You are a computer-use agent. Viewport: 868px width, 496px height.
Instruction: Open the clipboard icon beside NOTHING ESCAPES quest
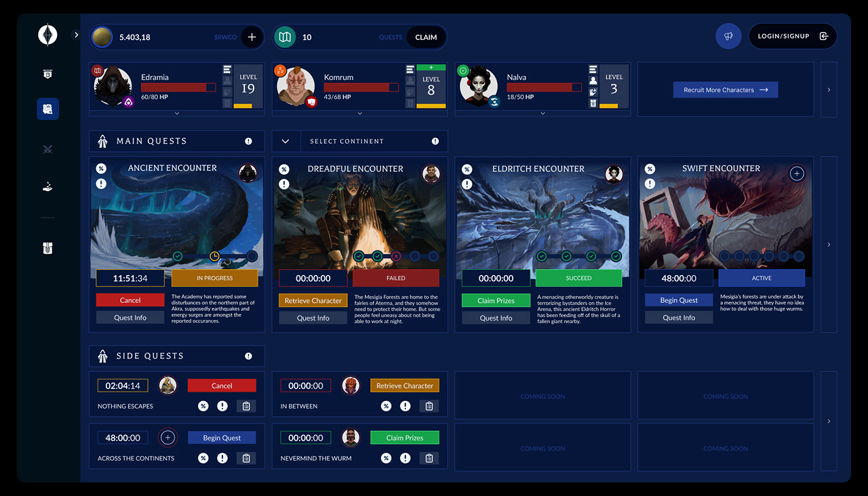[x=246, y=405]
